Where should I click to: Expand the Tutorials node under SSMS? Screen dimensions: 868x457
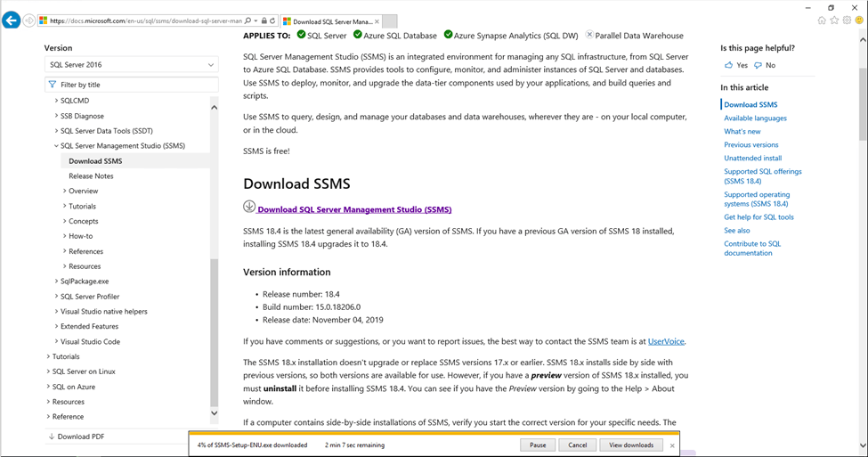(65, 207)
